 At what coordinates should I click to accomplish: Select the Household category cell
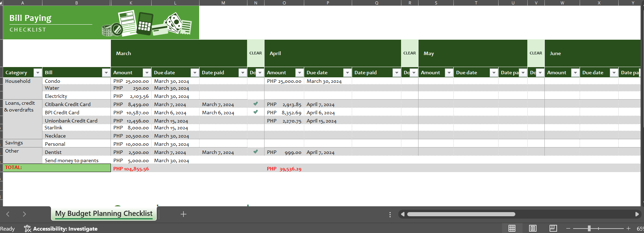[23, 88]
